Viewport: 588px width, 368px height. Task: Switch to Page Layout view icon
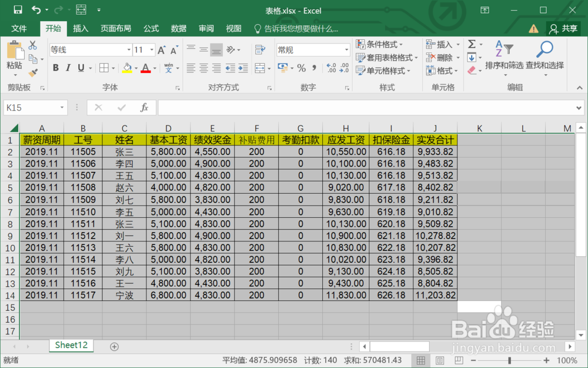(439, 360)
